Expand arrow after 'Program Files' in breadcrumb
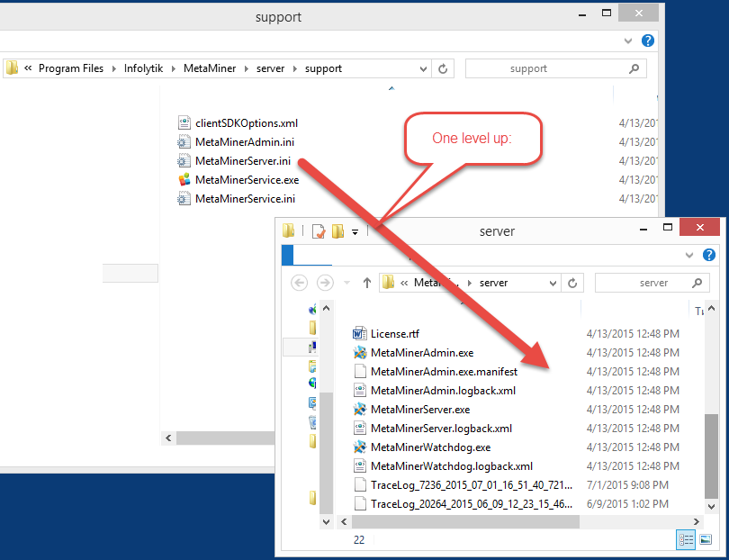The height and width of the screenshot is (560, 729). tap(114, 68)
